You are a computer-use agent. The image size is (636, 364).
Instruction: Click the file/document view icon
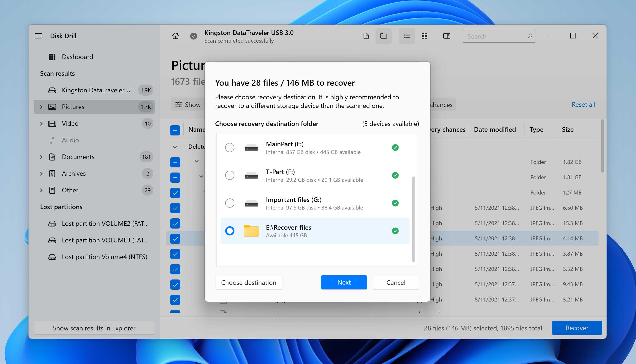366,36
